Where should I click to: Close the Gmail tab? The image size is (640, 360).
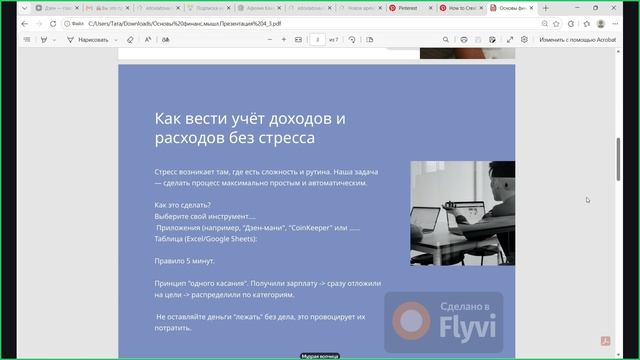pos(127,8)
